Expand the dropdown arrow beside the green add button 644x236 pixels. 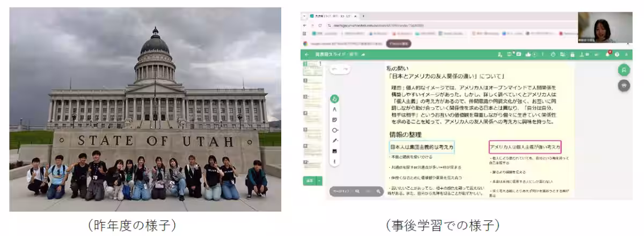click(319, 181)
